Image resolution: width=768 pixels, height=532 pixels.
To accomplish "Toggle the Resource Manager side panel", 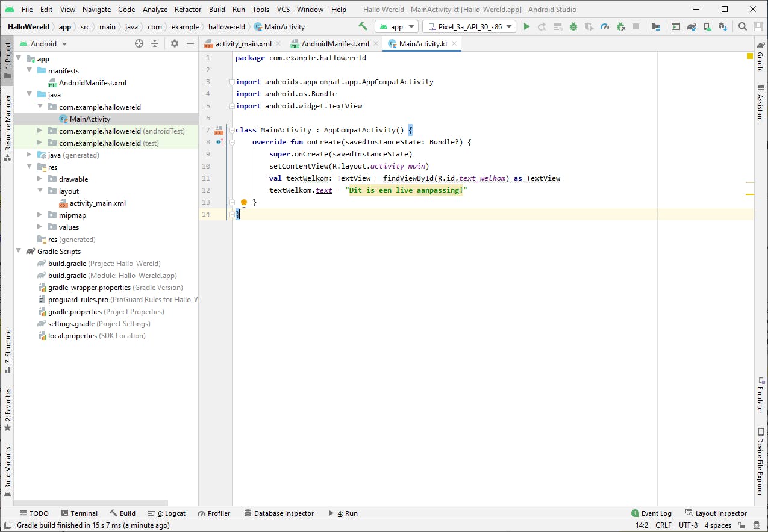I will click(x=8, y=126).
